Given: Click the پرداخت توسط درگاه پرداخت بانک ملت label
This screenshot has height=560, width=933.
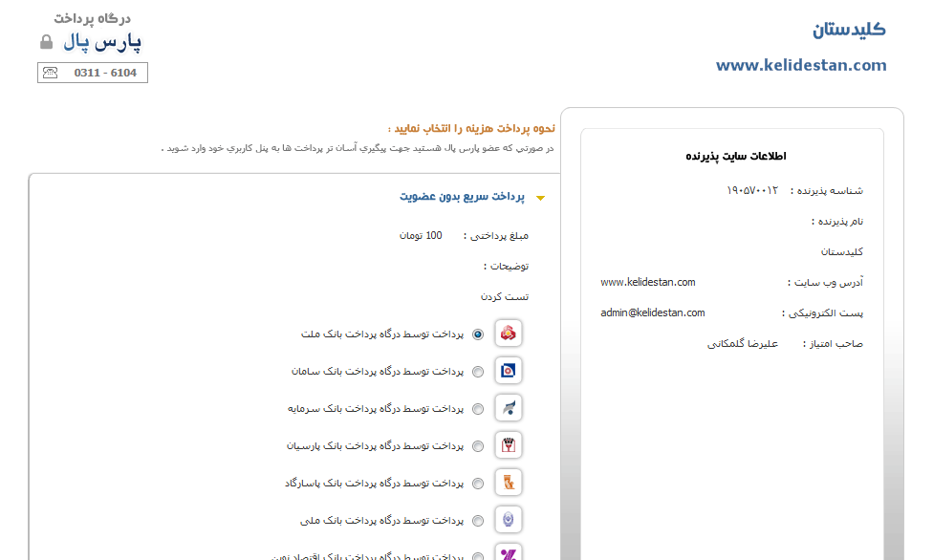Looking at the screenshot, I should pyautogui.click(x=382, y=334).
